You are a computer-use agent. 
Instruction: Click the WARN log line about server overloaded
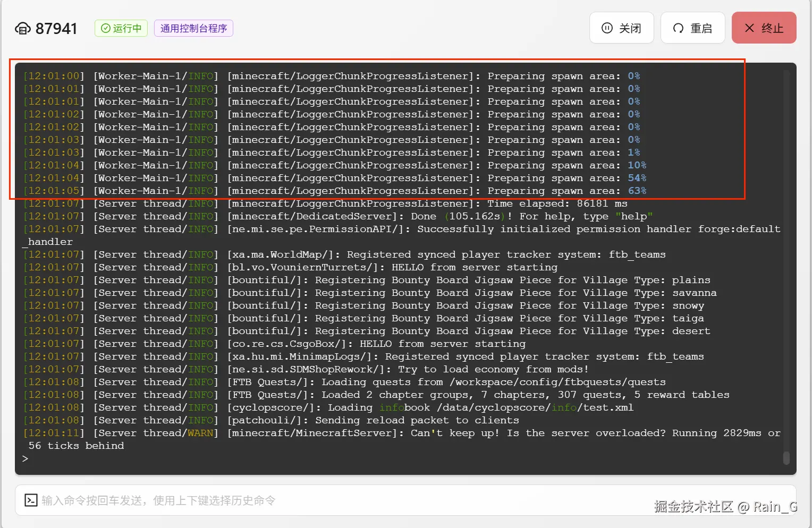tap(402, 439)
